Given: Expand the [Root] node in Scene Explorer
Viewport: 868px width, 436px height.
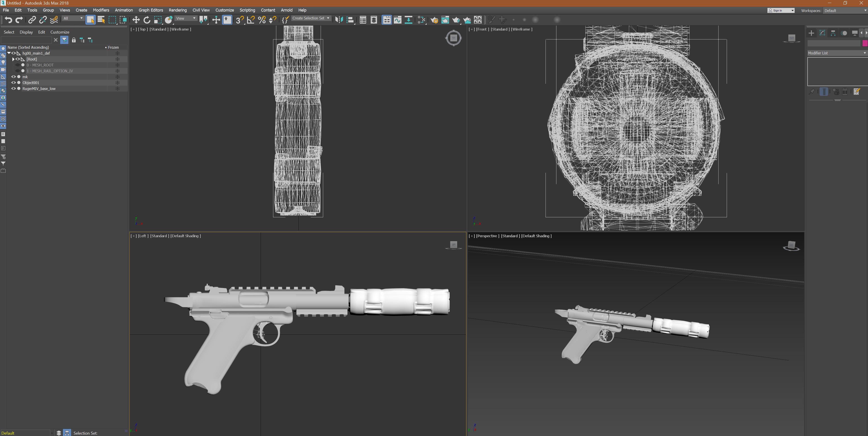Looking at the screenshot, I should tap(14, 59).
